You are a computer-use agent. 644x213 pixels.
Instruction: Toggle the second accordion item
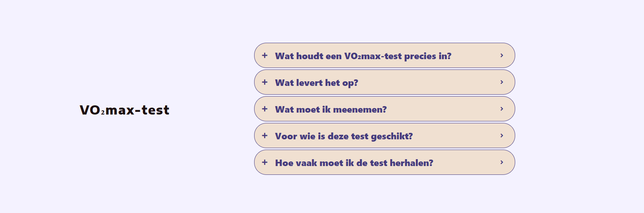click(x=384, y=82)
